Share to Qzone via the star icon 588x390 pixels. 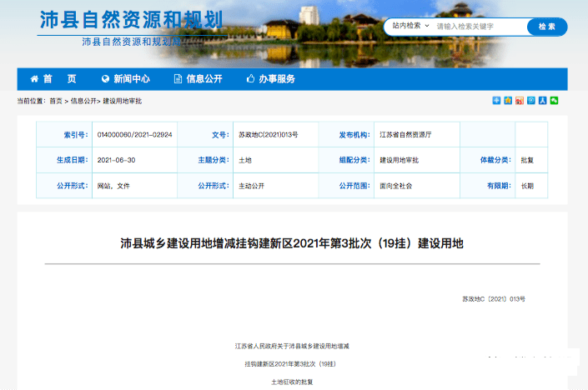(x=508, y=101)
